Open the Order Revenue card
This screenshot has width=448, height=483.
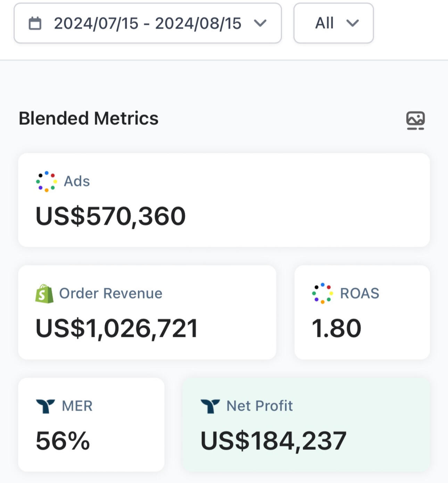[x=147, y=312]
